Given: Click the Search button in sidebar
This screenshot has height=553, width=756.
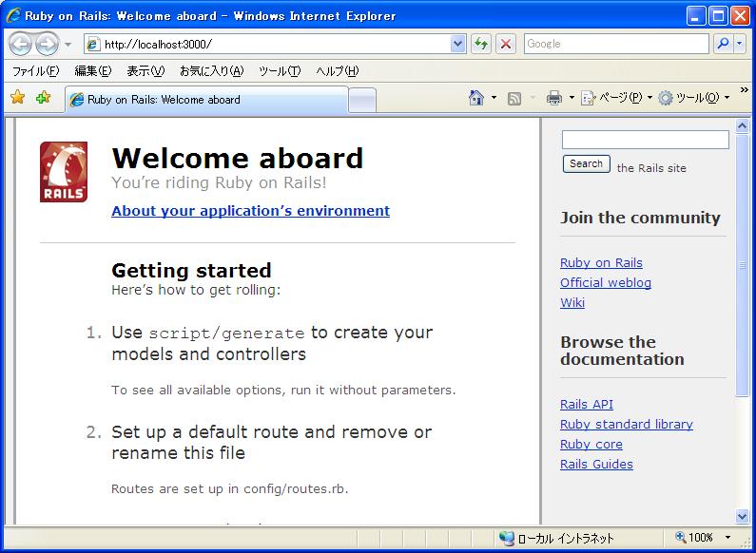Looking at the screenshot, I should coord(587,163).
